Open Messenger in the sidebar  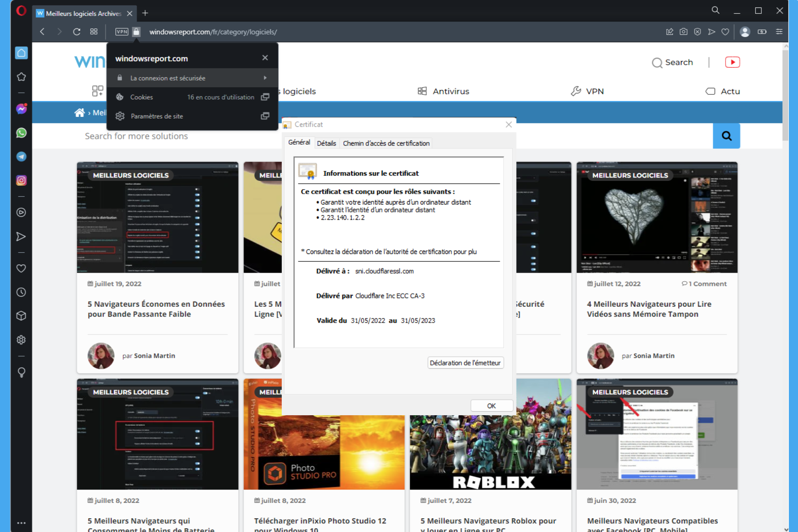click(x=21, y=109)
